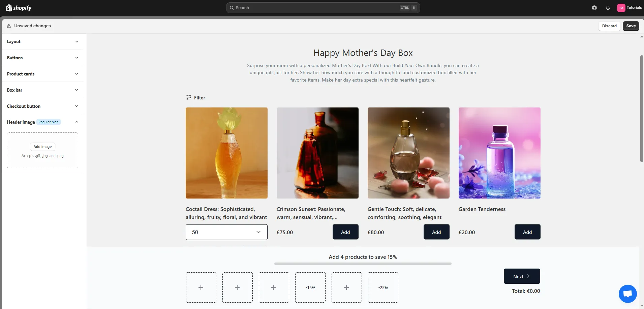Open the Sidekick icon in top bar
Viewport: 644px width, 309px height.
pos(594,8)
